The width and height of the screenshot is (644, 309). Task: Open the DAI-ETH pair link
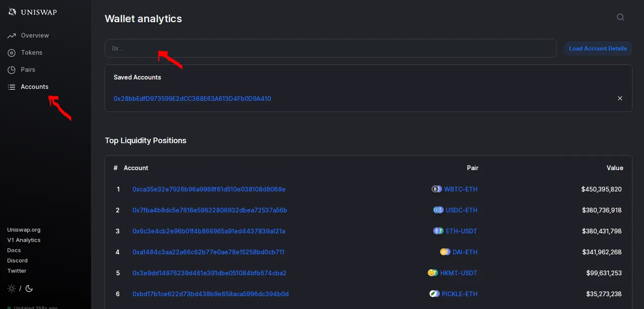coord(465,252)
